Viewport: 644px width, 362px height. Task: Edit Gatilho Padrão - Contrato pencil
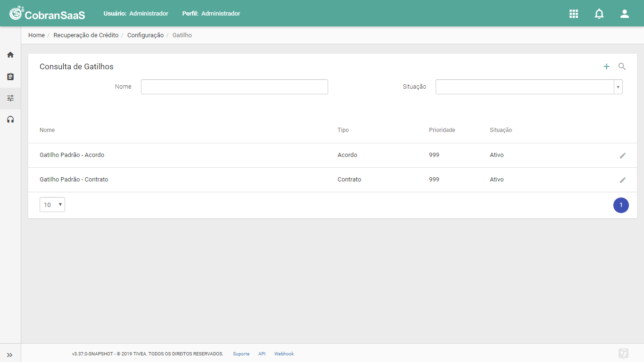623,180
